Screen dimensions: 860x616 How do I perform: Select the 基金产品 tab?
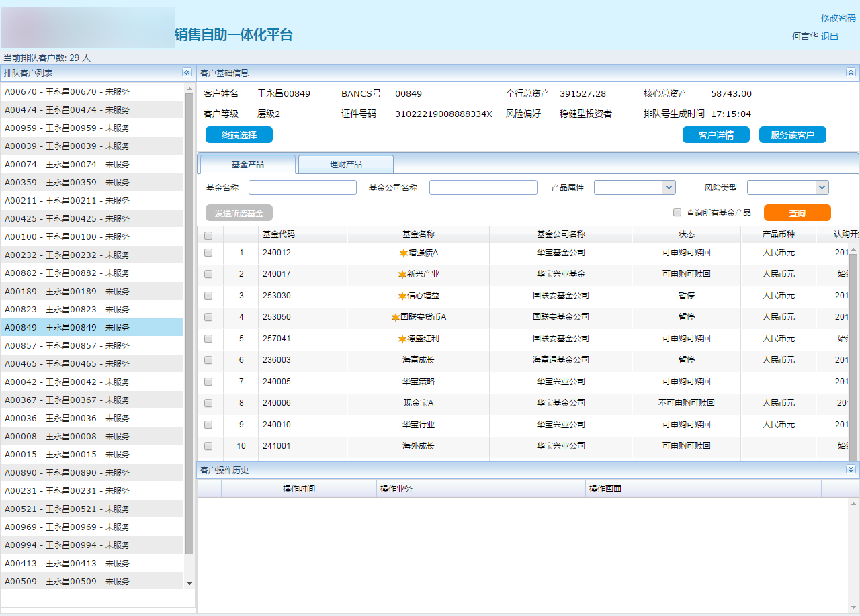click(x=247, y=165)
